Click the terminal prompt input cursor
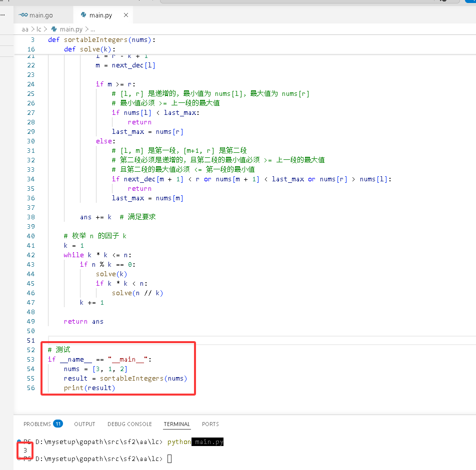 click(169, 459)
